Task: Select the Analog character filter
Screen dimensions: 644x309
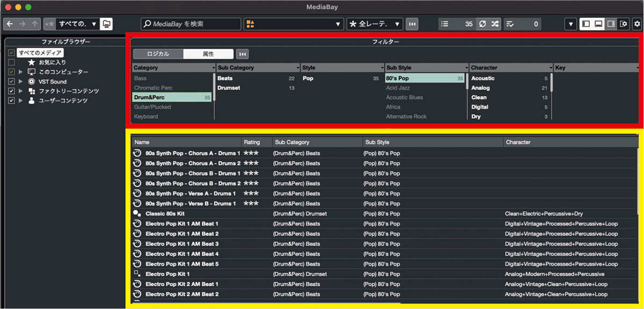Action: pos(510,88)
